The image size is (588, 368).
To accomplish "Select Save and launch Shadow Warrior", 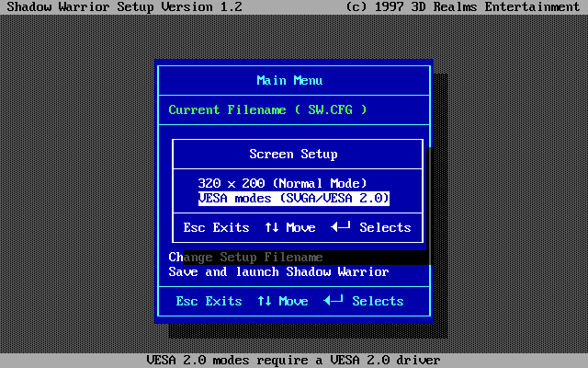I will click(278, 271).
